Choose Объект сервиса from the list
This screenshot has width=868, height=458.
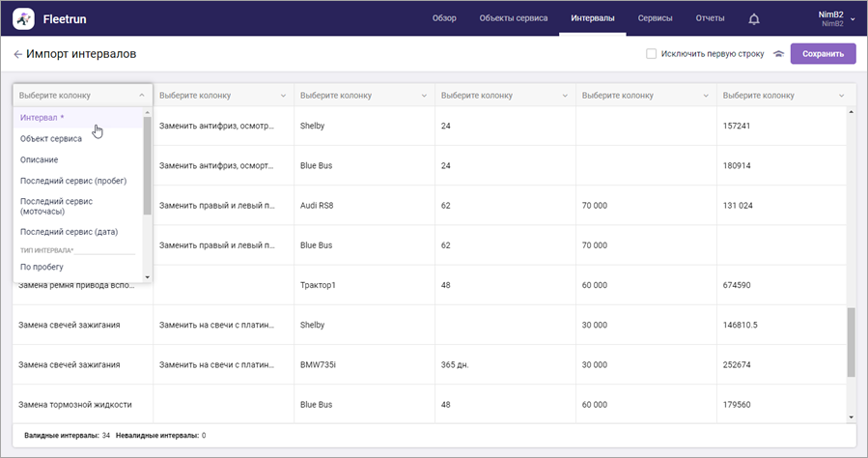51,138
